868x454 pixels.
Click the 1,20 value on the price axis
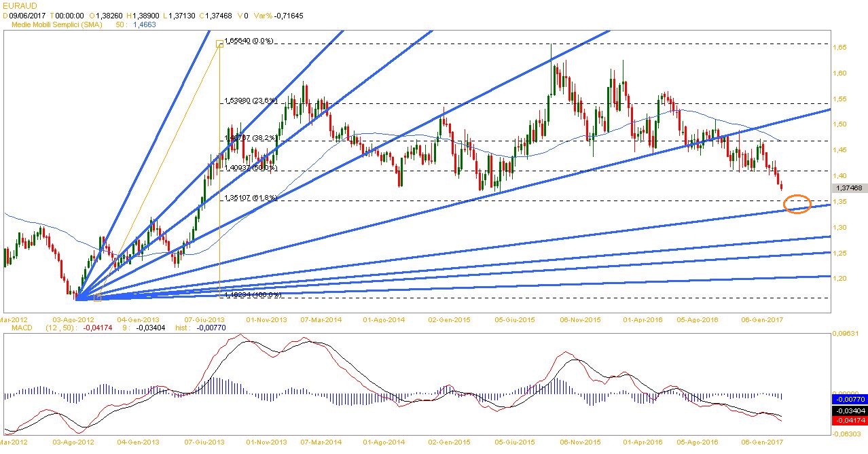click(841, 279)
